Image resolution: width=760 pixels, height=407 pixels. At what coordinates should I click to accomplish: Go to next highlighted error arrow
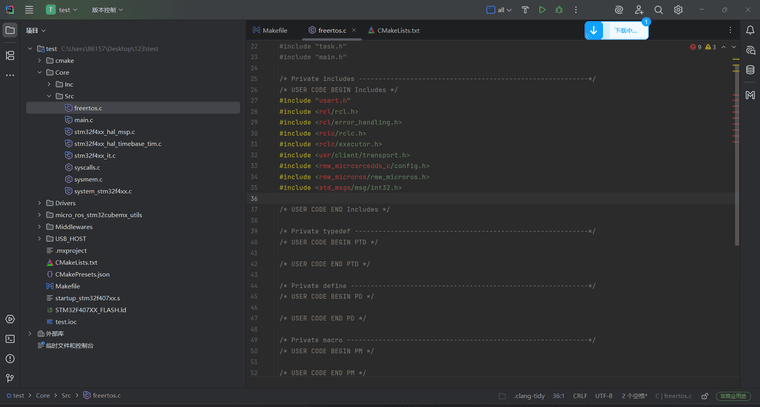734,47
